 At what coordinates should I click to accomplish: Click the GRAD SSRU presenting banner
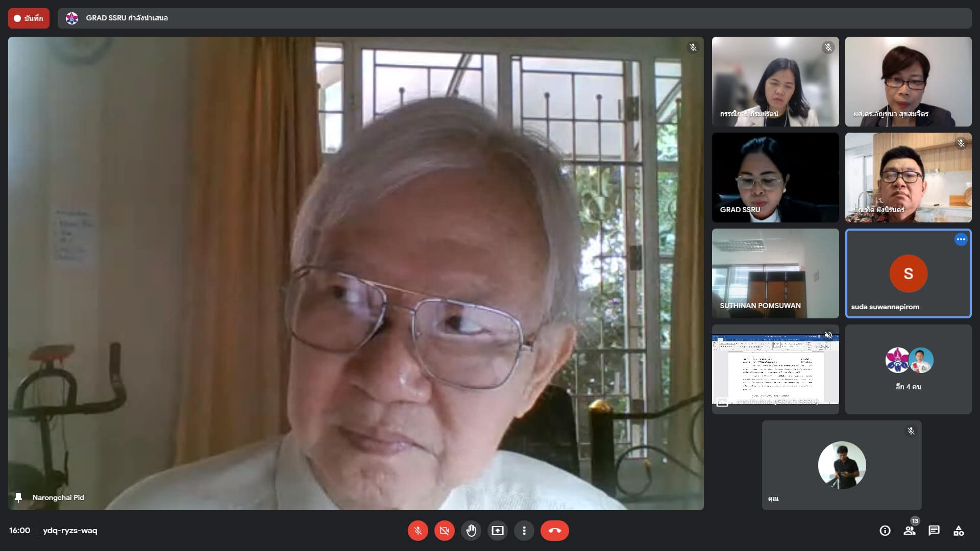tap(127, 18)
